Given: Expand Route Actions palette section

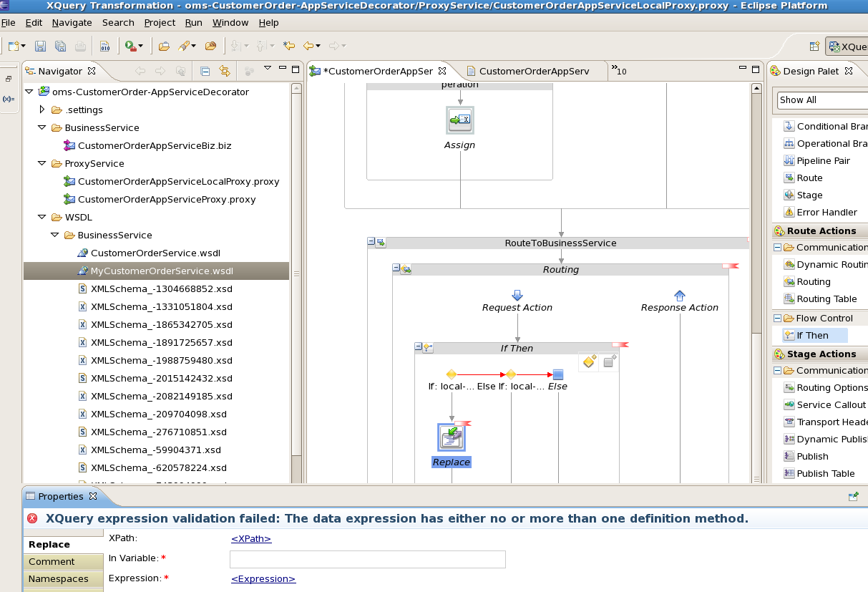Looking at the screenshot, I should point(819,231).
